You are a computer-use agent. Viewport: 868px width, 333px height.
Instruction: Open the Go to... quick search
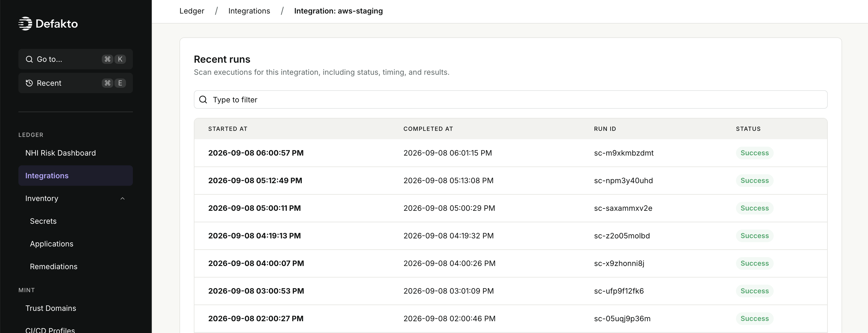[75, 59]
